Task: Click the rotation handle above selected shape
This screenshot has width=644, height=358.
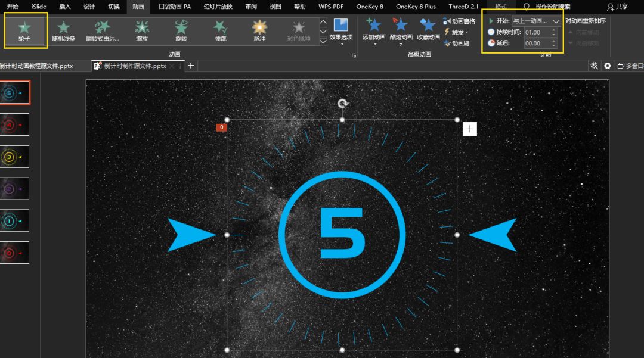Action: (342, 103)
